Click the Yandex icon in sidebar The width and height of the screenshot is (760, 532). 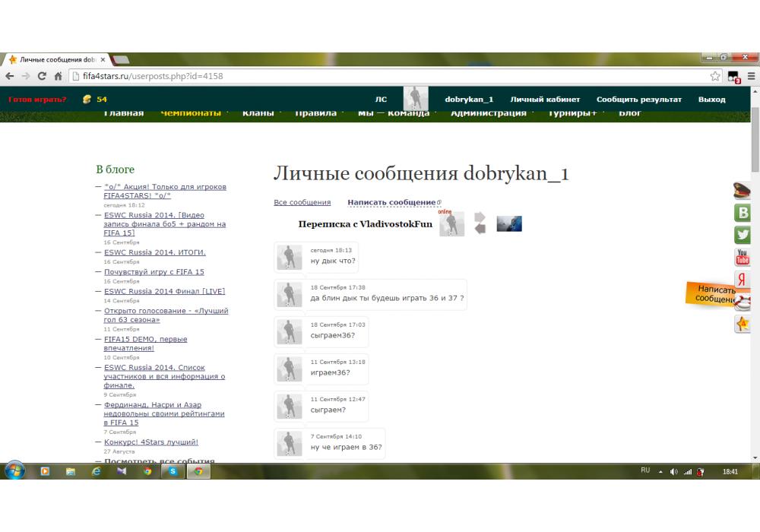[742, 280]
